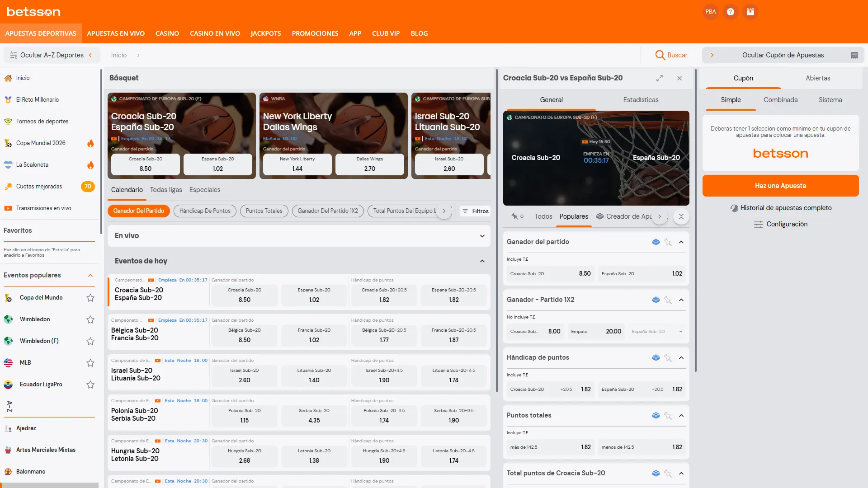Collapse Ganador del partido market
This screenshot has width=868, height=488.
[681, 242]
